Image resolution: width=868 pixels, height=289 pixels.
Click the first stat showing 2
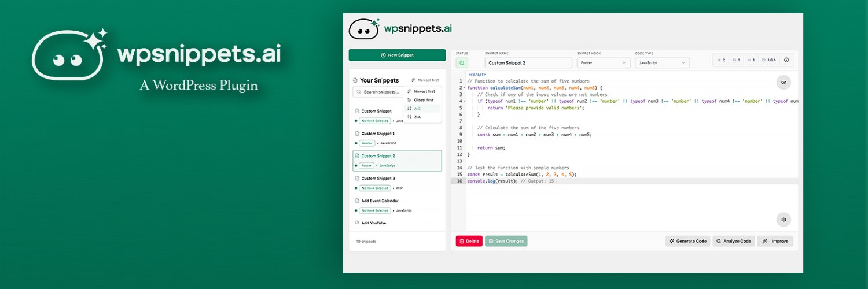point(721,60)
